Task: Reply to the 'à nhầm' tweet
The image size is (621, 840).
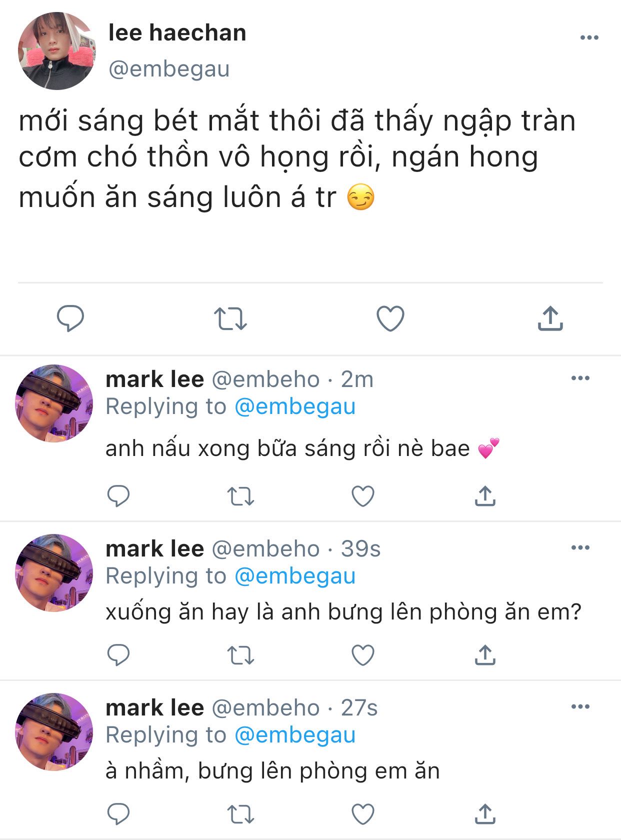Action: pyautogui.click(x=118, y=814)
